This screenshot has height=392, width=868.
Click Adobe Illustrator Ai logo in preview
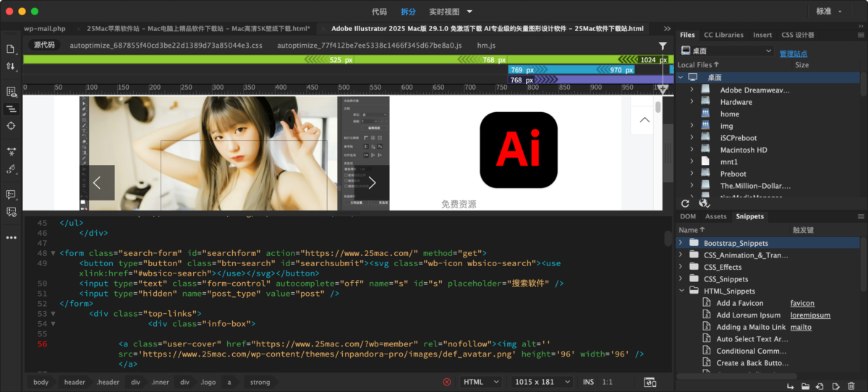(519, 150)
